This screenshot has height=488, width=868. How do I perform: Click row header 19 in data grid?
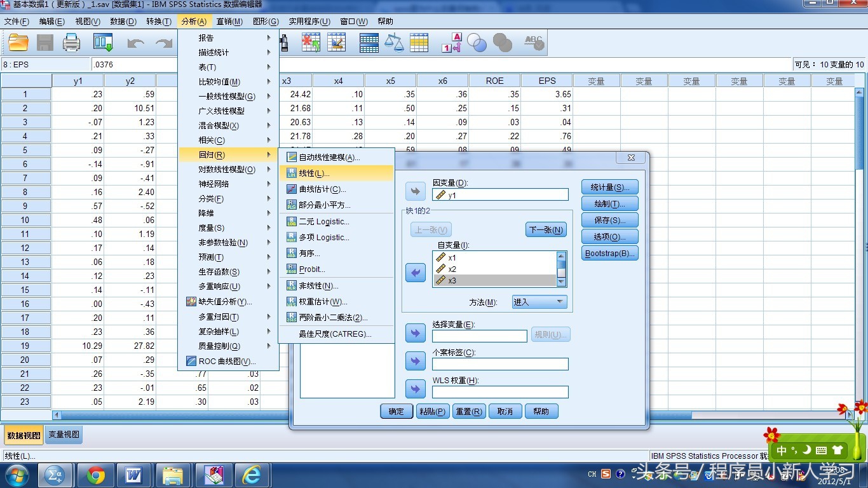point(25,346)
